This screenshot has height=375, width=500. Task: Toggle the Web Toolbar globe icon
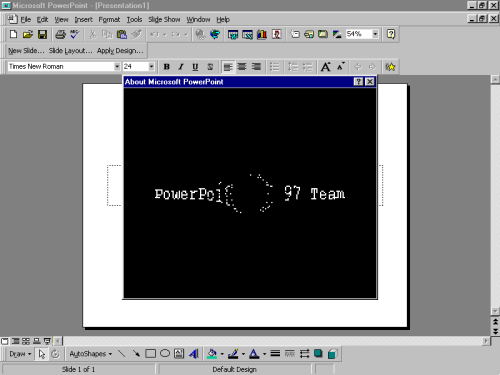click(x=215, y=34)
